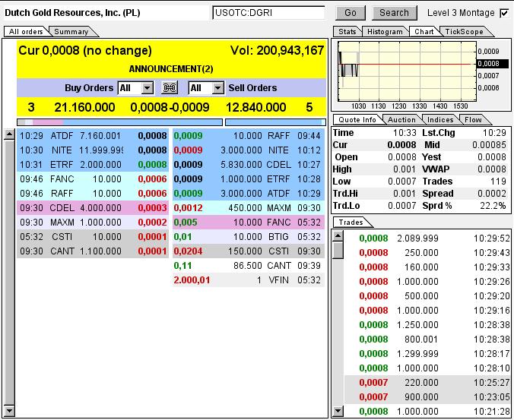
Task: Open the Buy Orders filter dropdown
Action: coord(148,88)
